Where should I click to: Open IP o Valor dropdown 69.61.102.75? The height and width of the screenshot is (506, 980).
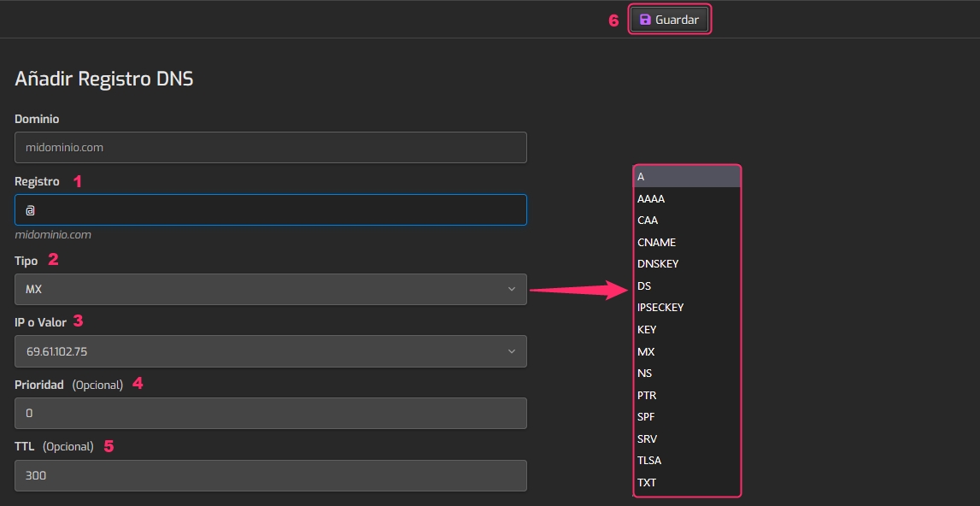coord(271,351)
